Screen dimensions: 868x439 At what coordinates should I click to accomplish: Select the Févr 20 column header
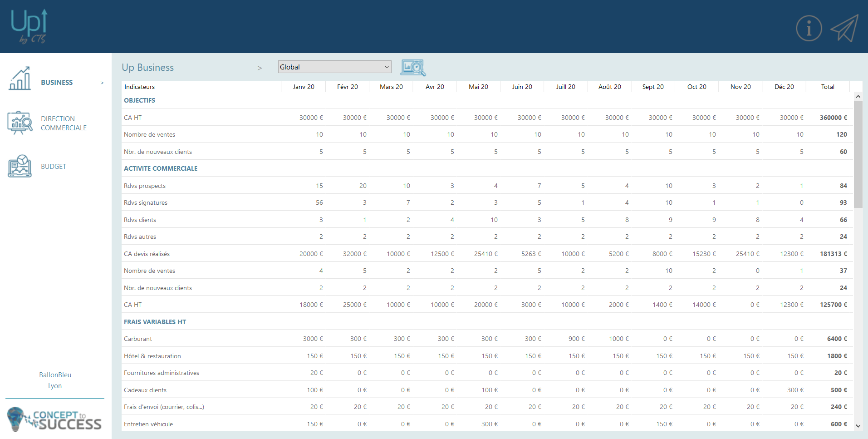click(x=348, y=87)
